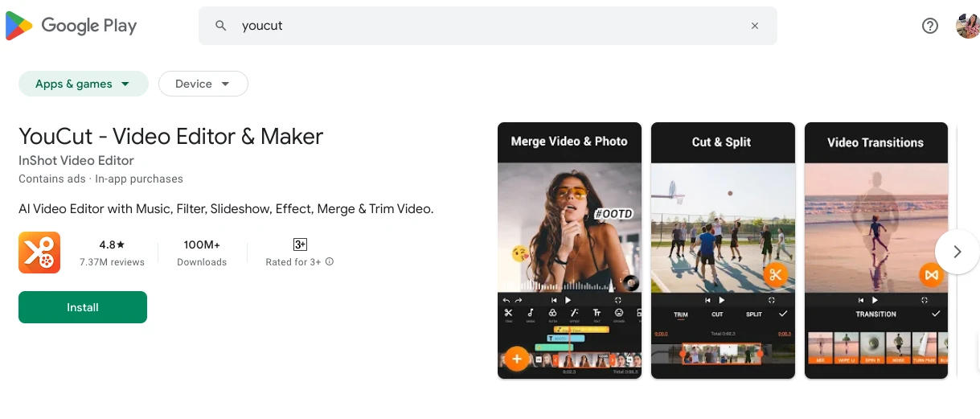This screenshot has width=980, height=419.
Task: Click the YouCut orange app icon
Action: 39,253
